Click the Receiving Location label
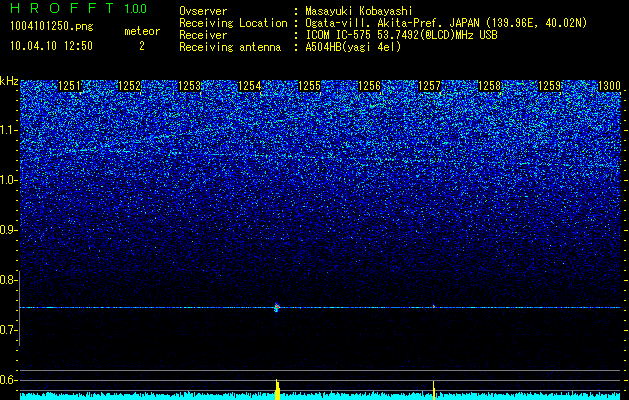This screenshot has width=629, height=400. tap(233, 23)
